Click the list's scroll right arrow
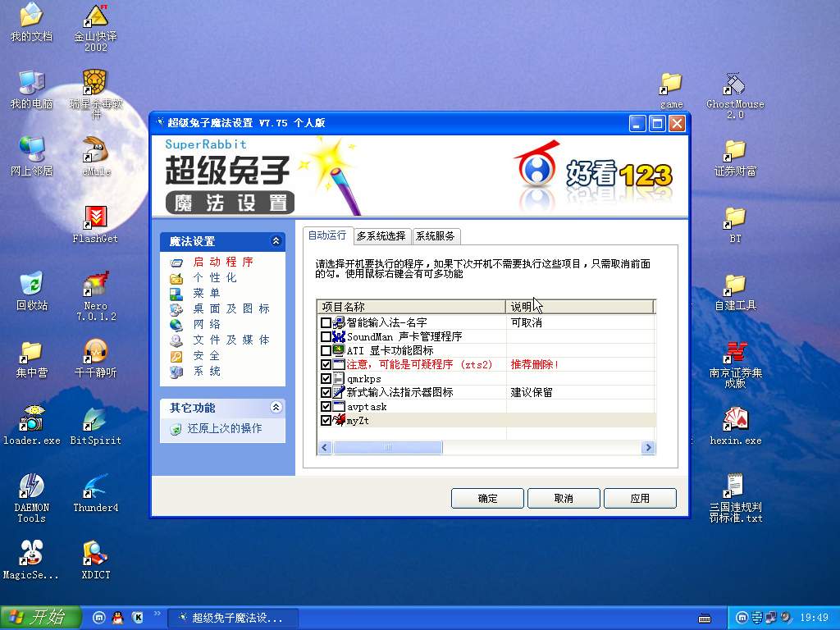The width and height of the screenshot is (840, 630). pyautogui.click(x=648, y=448)
